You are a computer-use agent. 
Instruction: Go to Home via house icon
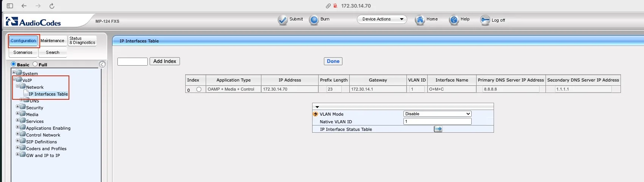420,20
